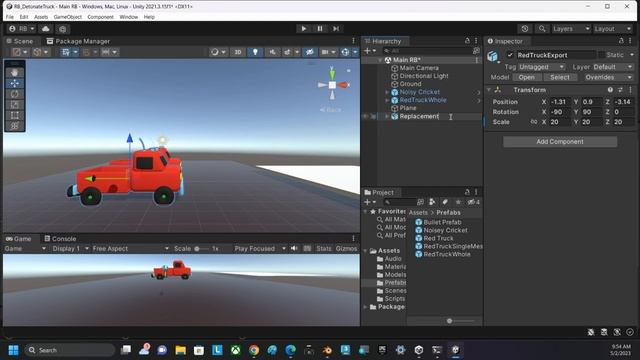The width and height of the screenshot is (640, 360).
Task: Select the Scale tool
Action: tap(15, 104)
